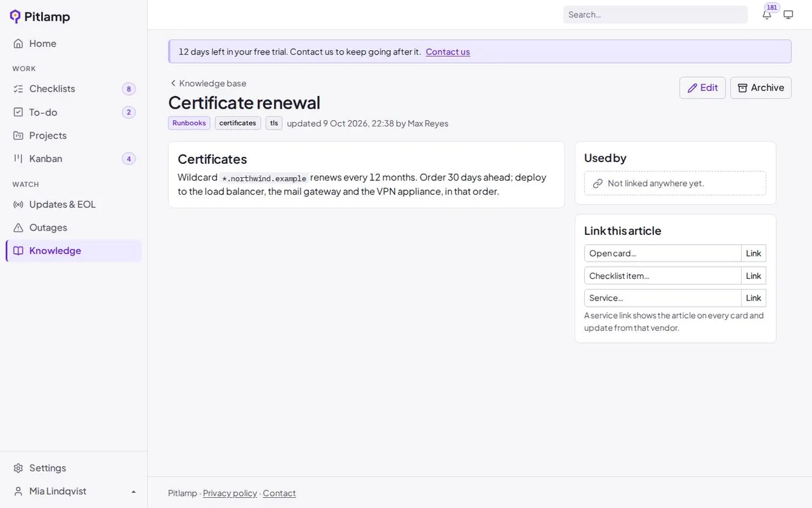Click Link button next to Checklist item
This screenshot has width=812, height=508.
pos(754,276)
